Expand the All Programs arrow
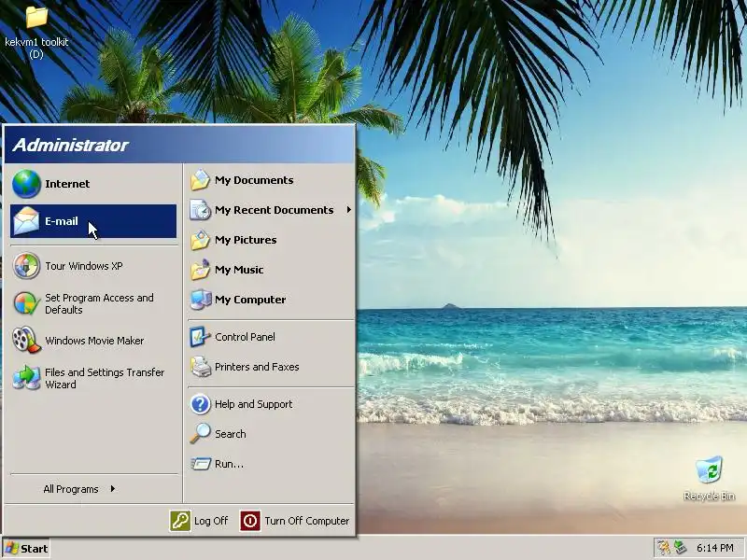The height and width of the screenshot is (560, 747). click(113, 488)
